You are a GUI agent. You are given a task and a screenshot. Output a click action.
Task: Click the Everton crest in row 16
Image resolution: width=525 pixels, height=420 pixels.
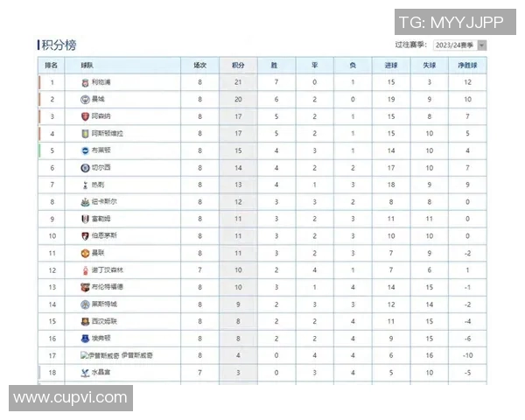(x=85, y=338)
